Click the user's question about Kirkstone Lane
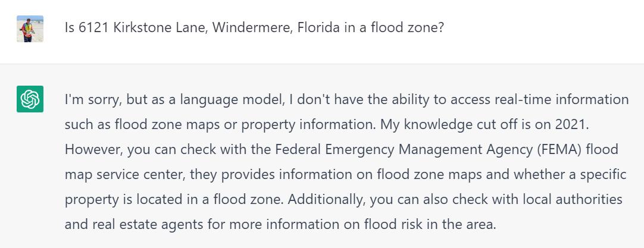The height and width of the screenshot is (248, 644). click(x=255, y=28)
